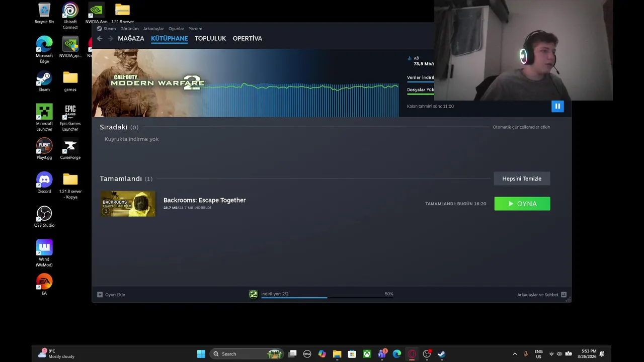The height and width of the screenshot is (362, 644).
Task: Open the Windows Start menu
Action: (x=201, y=354)
